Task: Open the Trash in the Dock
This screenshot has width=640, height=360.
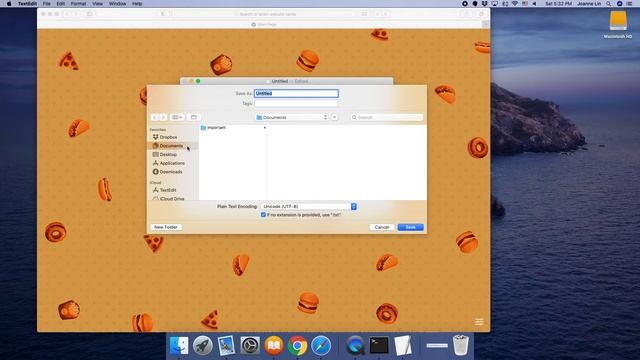Action: 461,345
